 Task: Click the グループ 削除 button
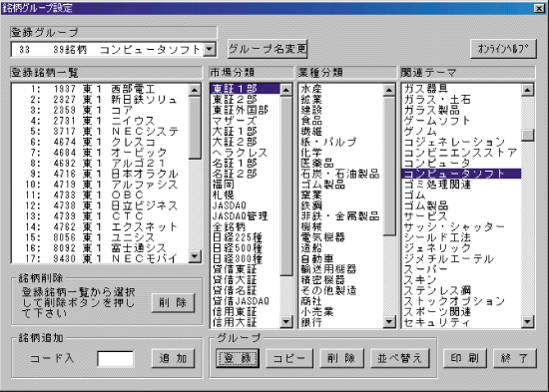coord(341,358)
